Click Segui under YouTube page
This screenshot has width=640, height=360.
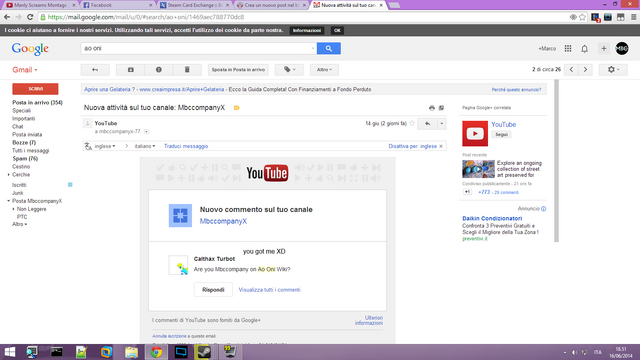tap(501, 134)
